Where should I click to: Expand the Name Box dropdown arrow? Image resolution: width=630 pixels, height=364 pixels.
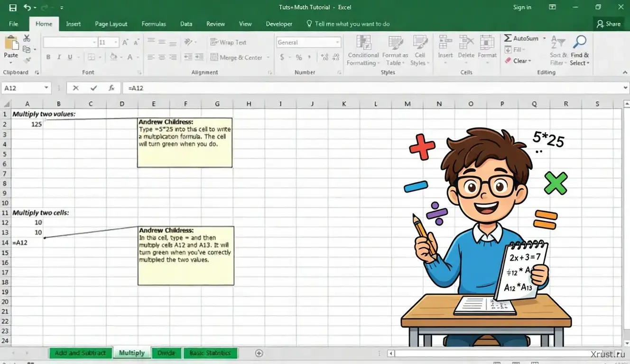pyautogui.click(x=46, y=88)
